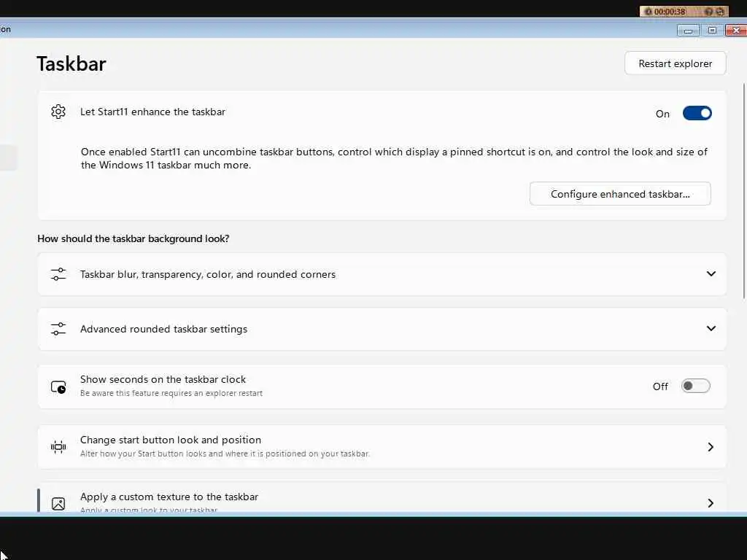Open Configure enhanced taskbar settings
This screenshot has width=747, height=560.
[620, 194]
